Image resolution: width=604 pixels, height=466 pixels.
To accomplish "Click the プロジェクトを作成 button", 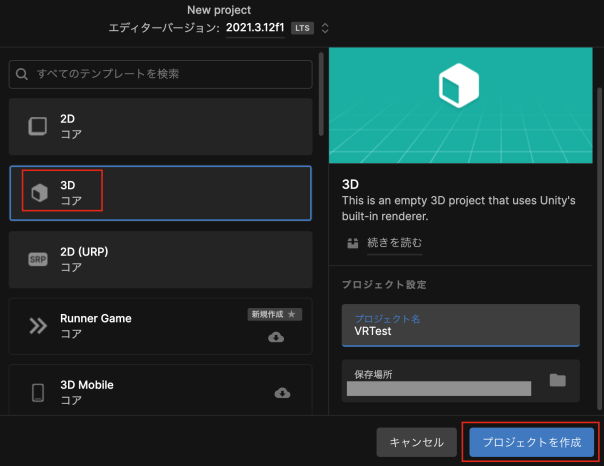I will point(532,442).
